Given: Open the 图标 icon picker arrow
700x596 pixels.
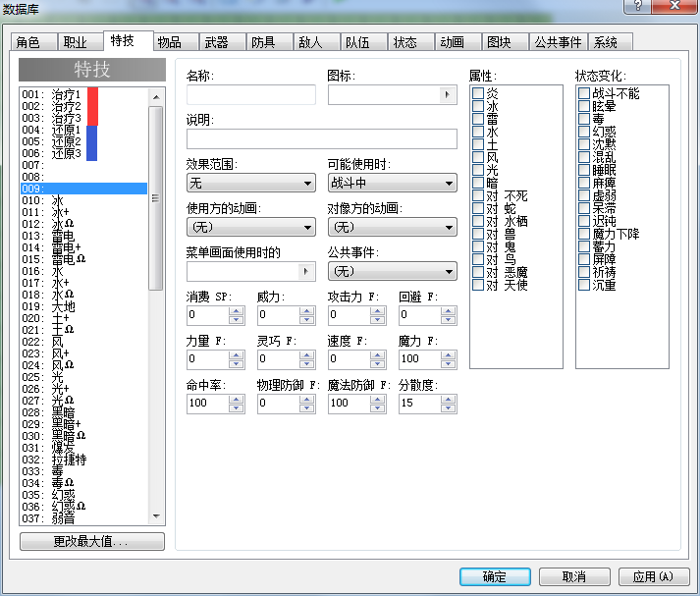Looking at the screenshot, I should (448, 94).
